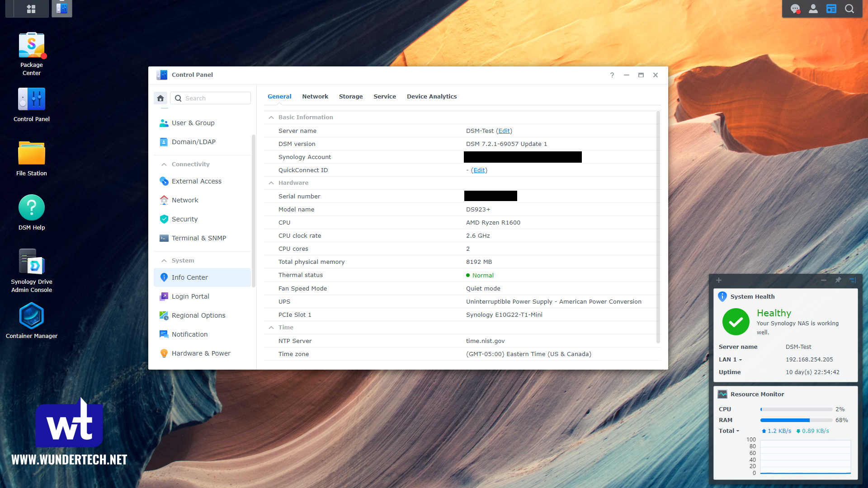
Task: Click the Quiet mode fan value
Action: click(x=483, y=289)
